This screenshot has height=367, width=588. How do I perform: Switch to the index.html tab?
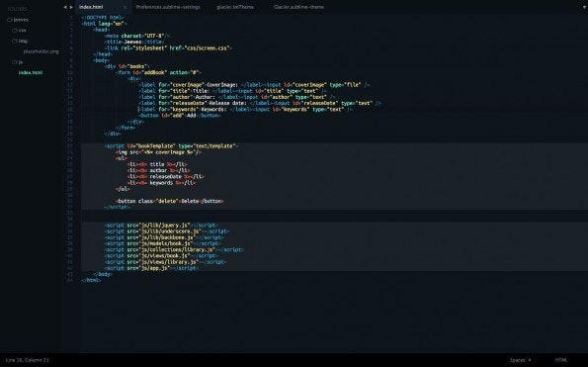tap(91, 7)
